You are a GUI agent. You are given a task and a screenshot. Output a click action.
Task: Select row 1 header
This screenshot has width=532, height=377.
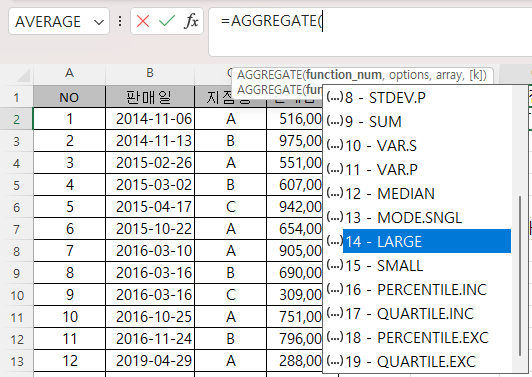pyautogui.click(x=16, y=97)
